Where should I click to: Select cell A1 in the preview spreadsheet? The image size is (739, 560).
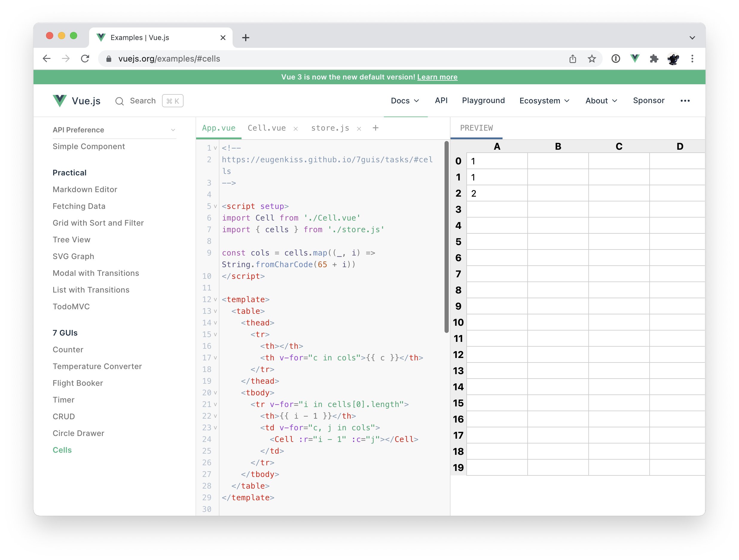(497, 177)
